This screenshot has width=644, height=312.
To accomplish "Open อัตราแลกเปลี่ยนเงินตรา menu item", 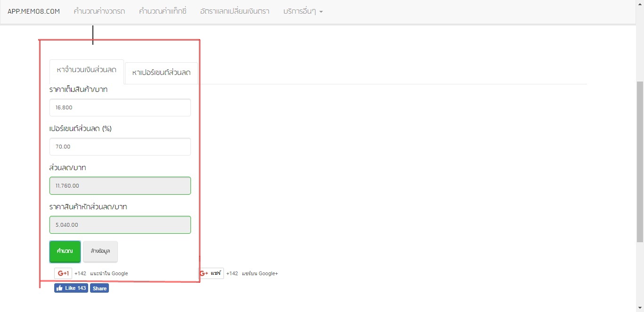I will coord(235,11).
